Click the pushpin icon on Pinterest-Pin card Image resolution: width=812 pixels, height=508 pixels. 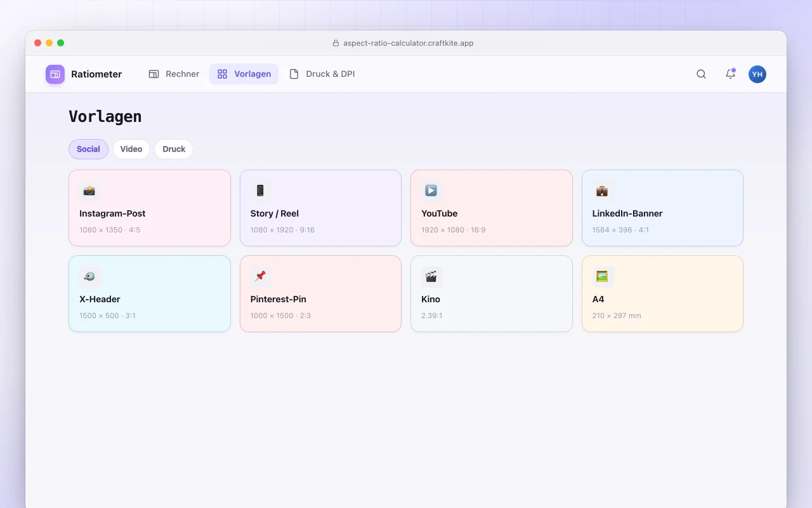click(261, 276)
